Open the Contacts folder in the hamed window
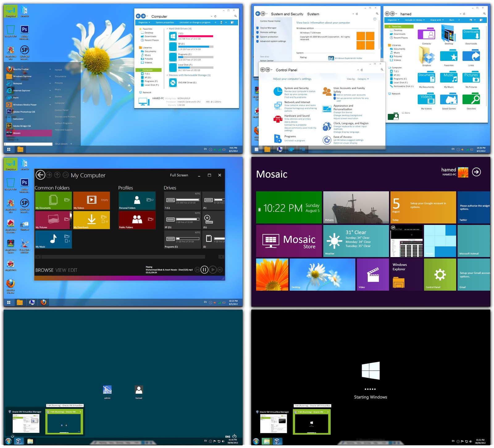 click(426, 36)
